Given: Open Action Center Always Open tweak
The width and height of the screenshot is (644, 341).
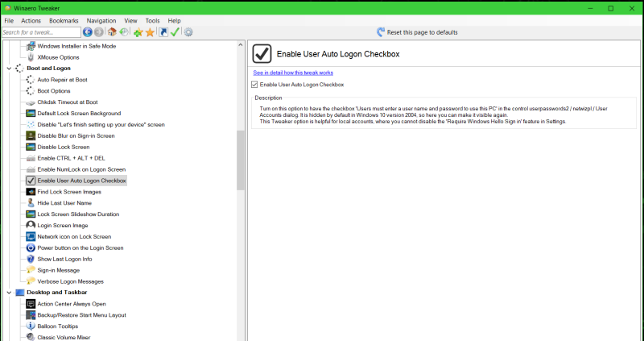Looking at the screenshot, I should pos(72,304).
